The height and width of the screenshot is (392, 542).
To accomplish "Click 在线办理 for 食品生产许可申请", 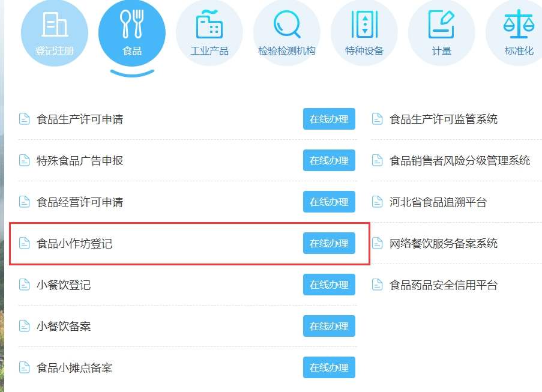I will 329,119.
